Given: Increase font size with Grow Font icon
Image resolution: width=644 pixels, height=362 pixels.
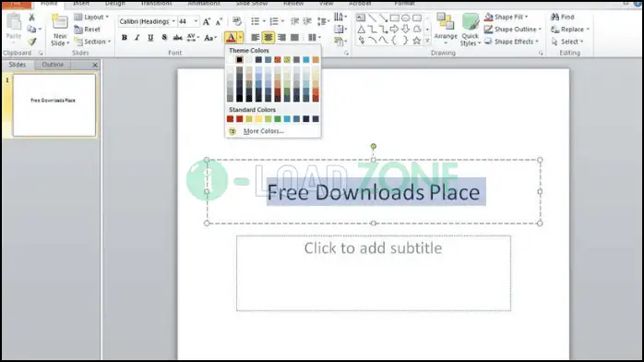Looking at the screenshot, I should pos(206,21).
